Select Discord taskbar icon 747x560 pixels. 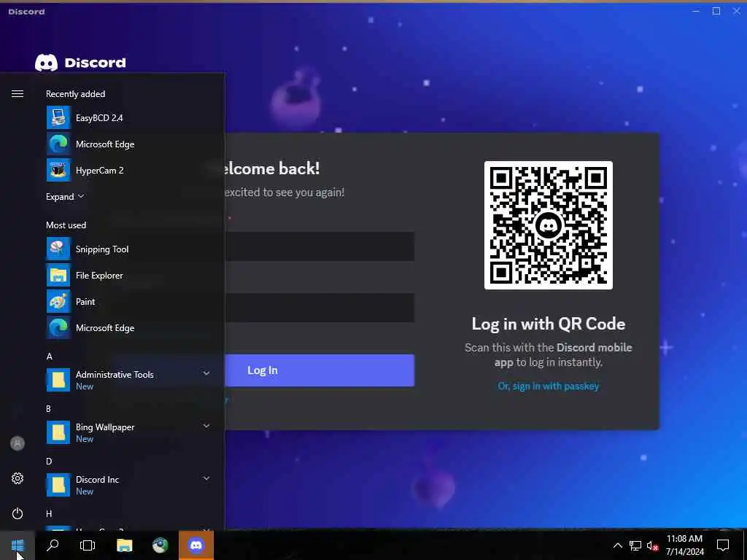click(x=196, y=545)
